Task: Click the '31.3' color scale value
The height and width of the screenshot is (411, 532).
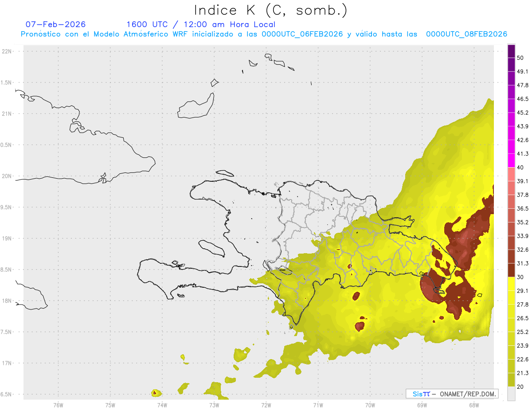Action: pyautogui.click(x=523, y=263)
